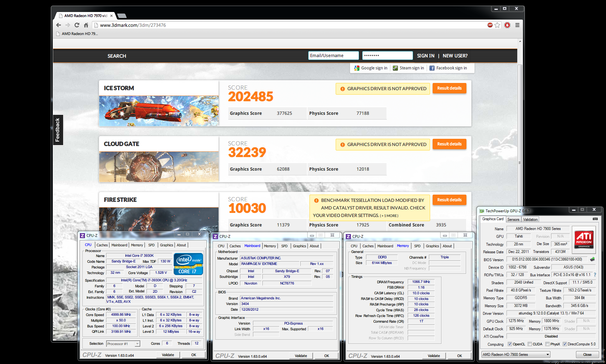
Task: Open Graphics tab in first CPU-Z window
Action: pos(166,245)
